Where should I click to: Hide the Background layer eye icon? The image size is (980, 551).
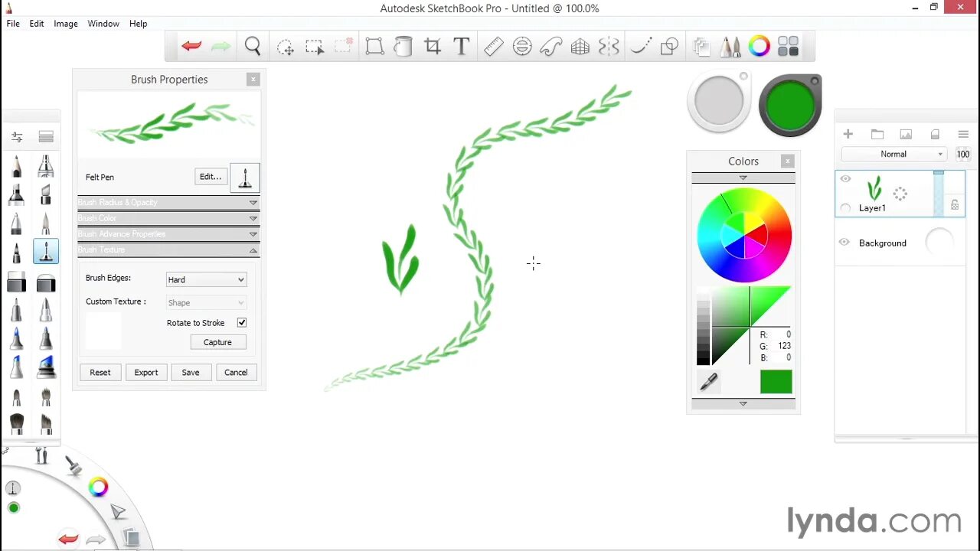tap(844, 243)
